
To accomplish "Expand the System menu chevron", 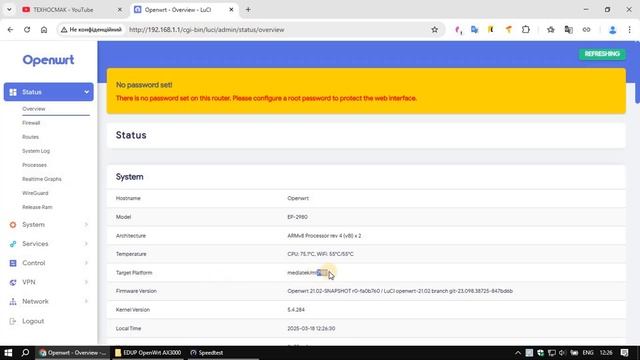I will [x=86, y=225].
